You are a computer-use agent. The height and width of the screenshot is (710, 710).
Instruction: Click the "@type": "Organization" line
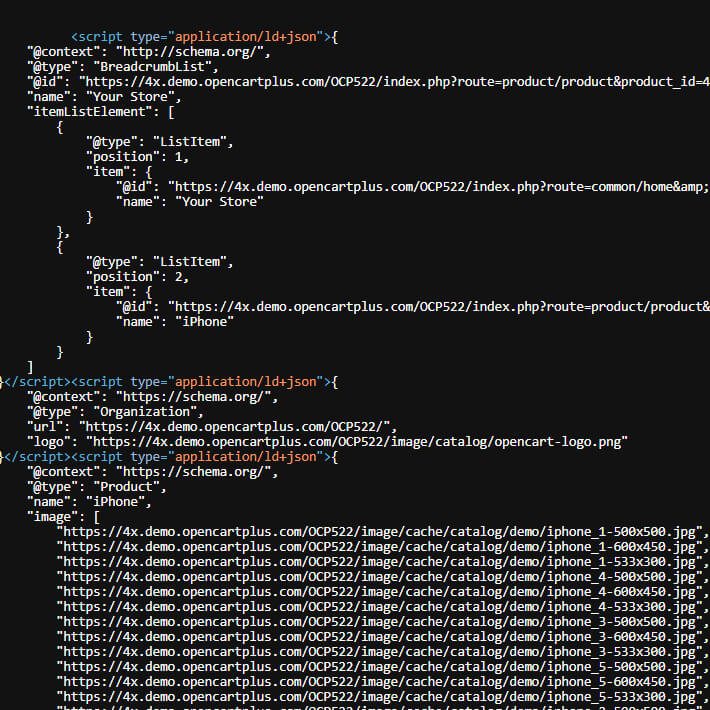(115, 412)
